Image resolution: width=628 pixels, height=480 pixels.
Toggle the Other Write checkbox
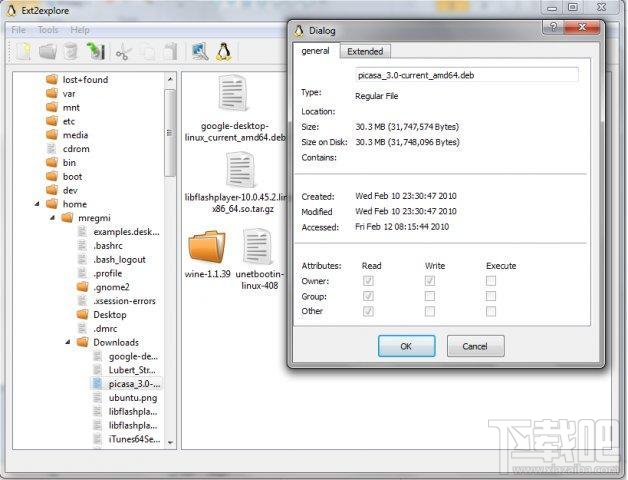click(430, 311)
